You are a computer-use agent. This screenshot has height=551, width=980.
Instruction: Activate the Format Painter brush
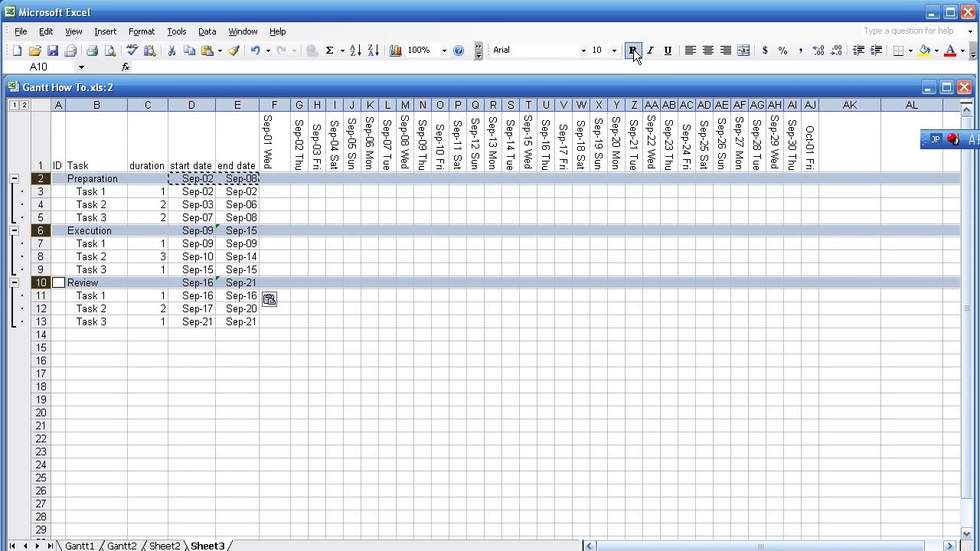tap(234, 51)
